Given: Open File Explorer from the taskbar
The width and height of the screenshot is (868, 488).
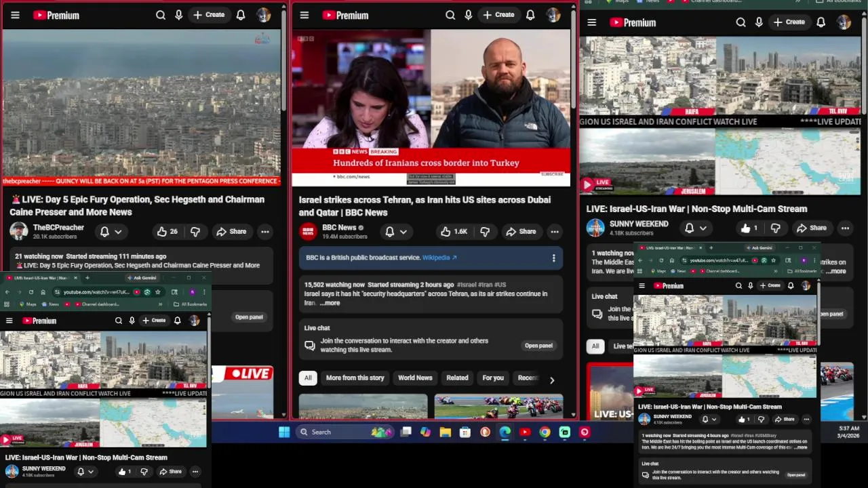Looking at the screenshot, I should point(445,432).
